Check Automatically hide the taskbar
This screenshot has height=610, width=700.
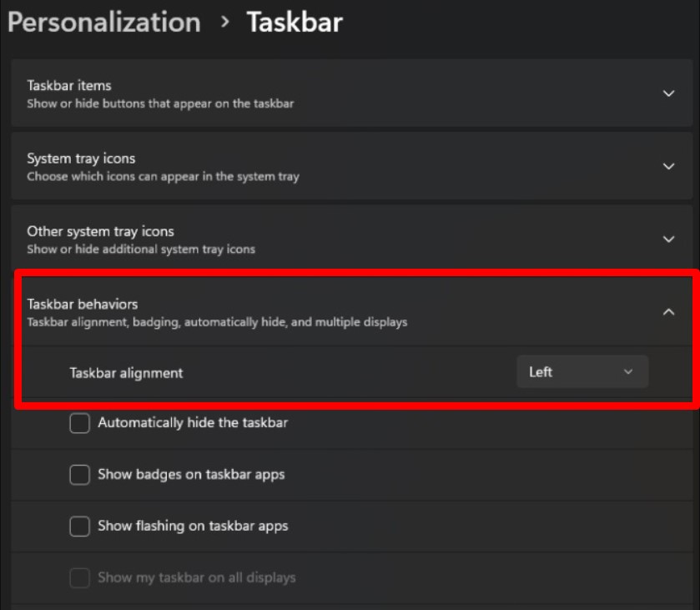point(79,423)
